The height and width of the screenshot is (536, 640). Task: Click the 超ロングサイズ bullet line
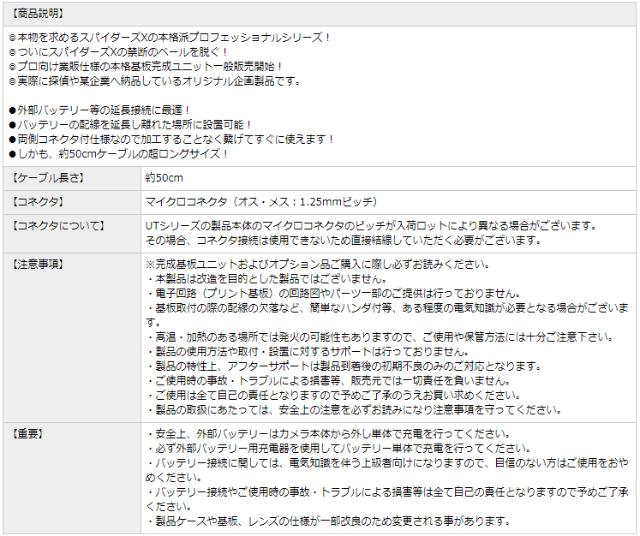coord(118,154)
